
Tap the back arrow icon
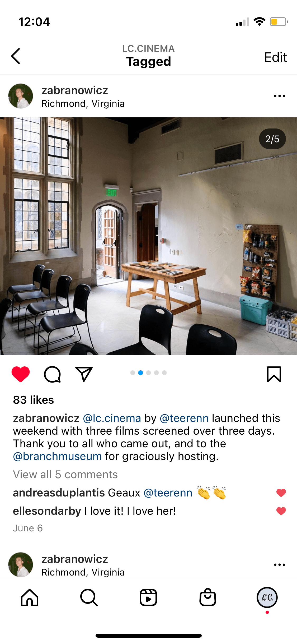coord(16,56)
